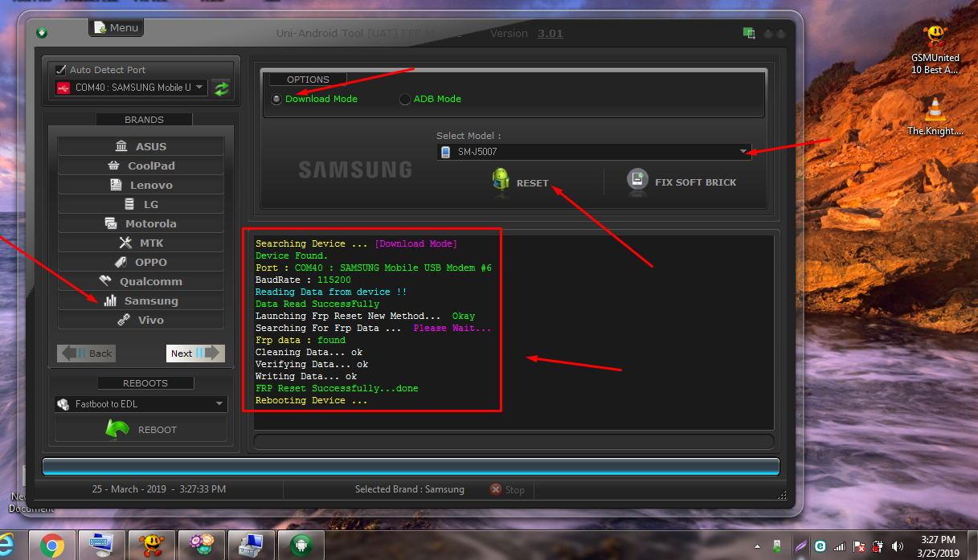
Task: Click the network signal tray icon
Action: tap(839, 546)
